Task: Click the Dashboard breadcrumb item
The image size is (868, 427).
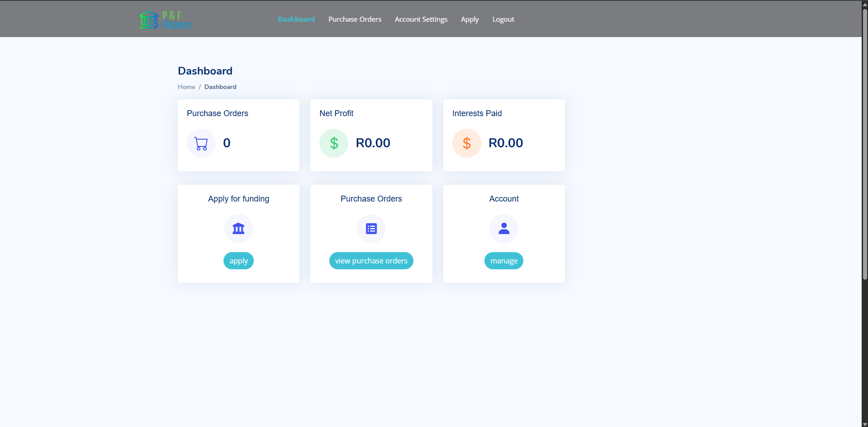Action: (220, 87)
